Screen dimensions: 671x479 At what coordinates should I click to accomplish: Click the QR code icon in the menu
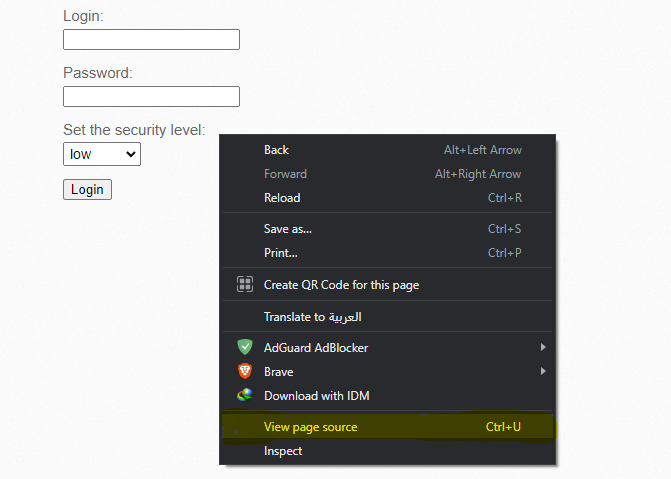point(245,284)
